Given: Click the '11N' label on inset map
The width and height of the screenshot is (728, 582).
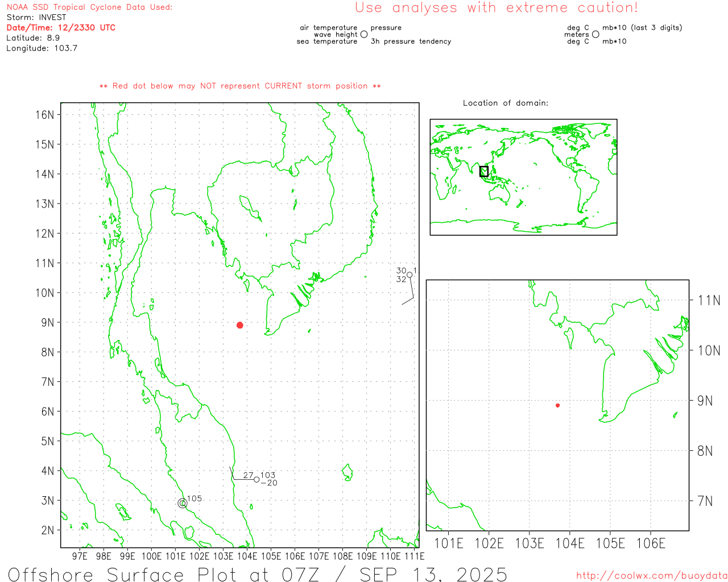Looking at the screenshot, I should (x=709, y=301).
